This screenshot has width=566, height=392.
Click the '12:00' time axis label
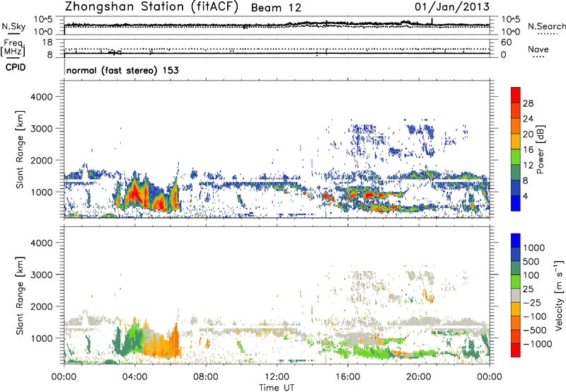[x=277, y=376]
